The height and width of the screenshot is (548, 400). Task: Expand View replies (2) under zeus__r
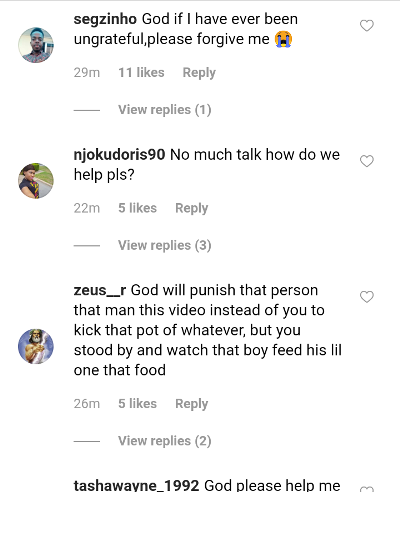click(165, 441)
